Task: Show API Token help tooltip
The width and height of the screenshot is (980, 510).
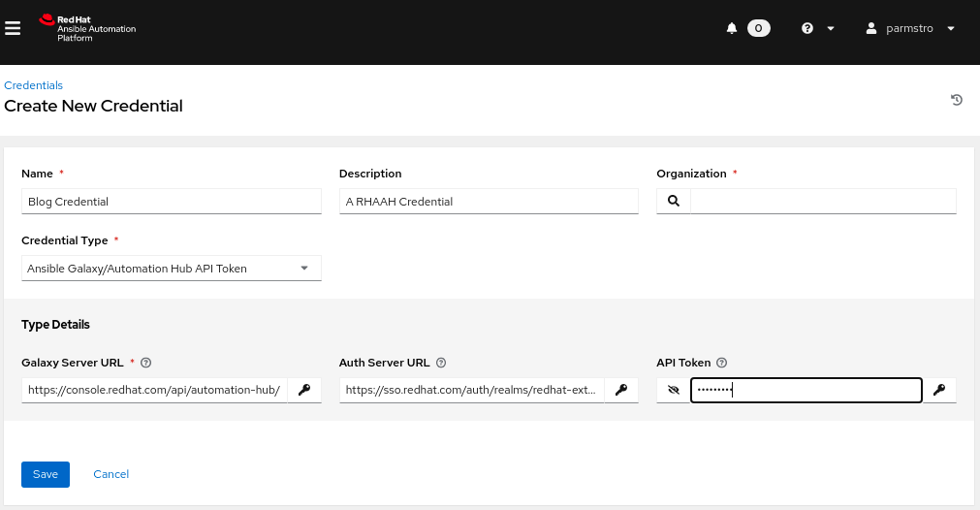Action: (x=721, y=363)
